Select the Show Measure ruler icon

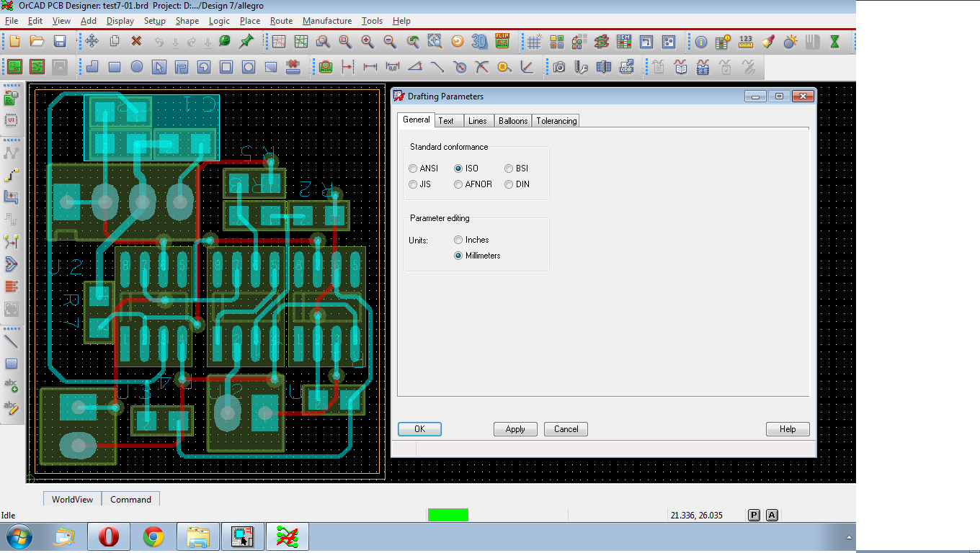746,42
